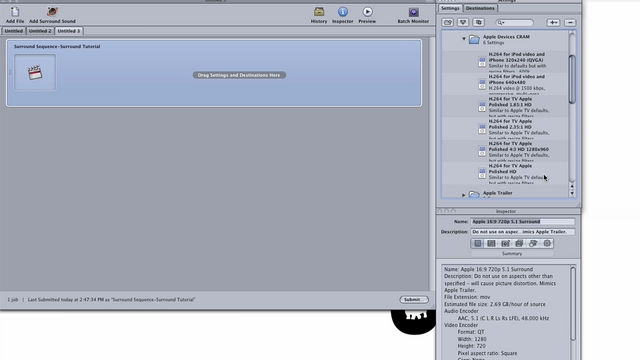
Task: Click the settings list scroll down arrow
Action: (x=572, y=193)
